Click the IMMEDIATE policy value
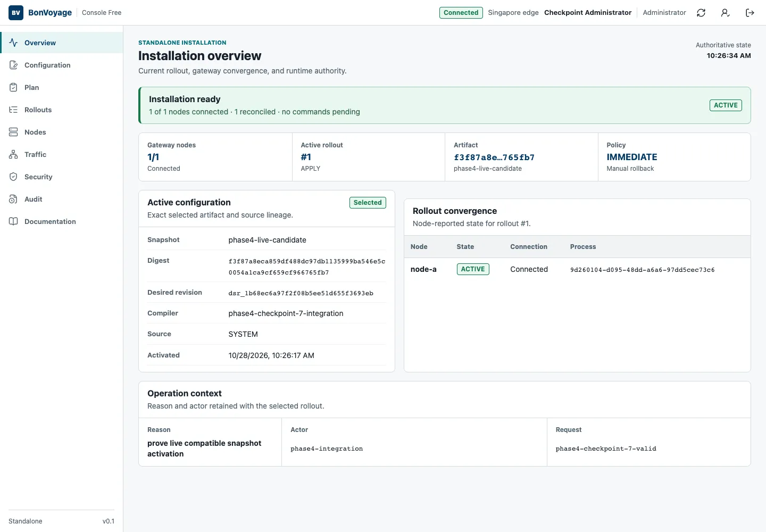The height and width of the screenshot is (532, 766). pos(632,157)
